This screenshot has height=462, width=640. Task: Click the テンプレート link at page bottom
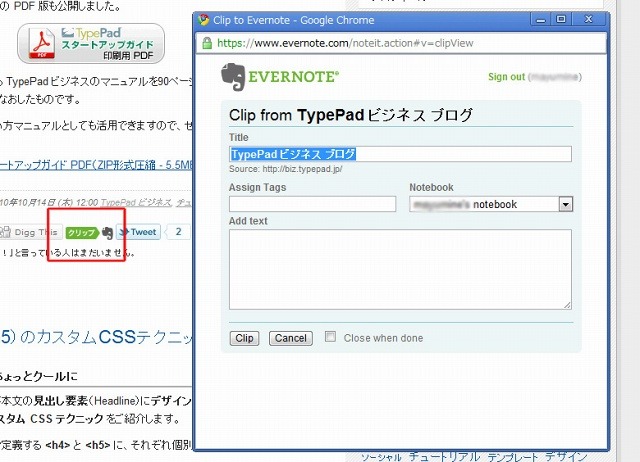point(512,456)
